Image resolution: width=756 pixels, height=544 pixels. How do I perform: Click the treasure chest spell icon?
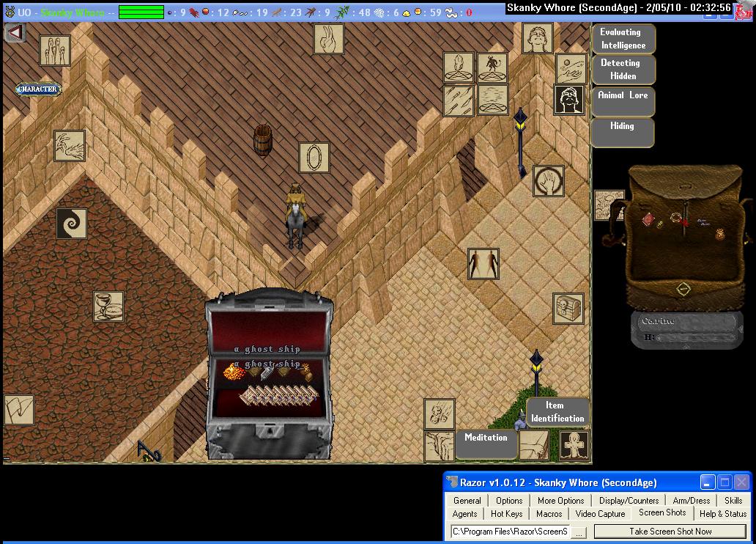coord(568,309)
